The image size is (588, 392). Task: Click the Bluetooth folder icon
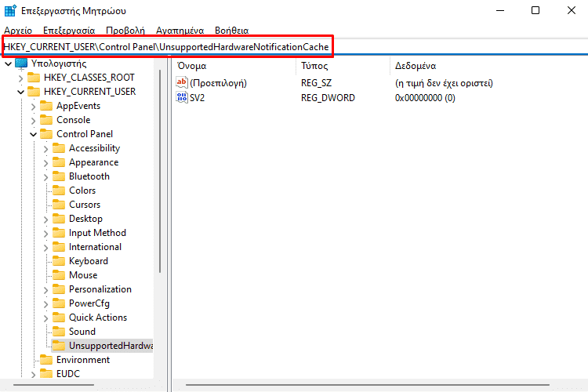pyautogui.click(x=59, y=176)
